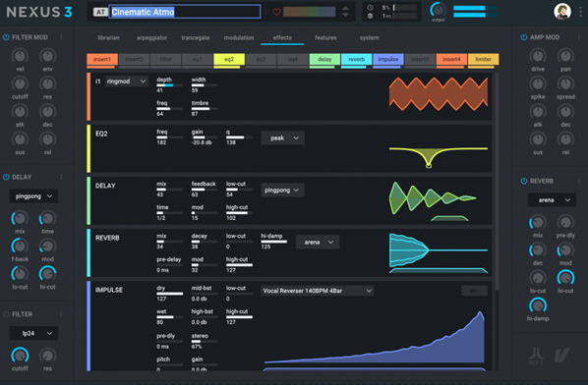Toggle Filter panel power button

(x=6, y=314)
